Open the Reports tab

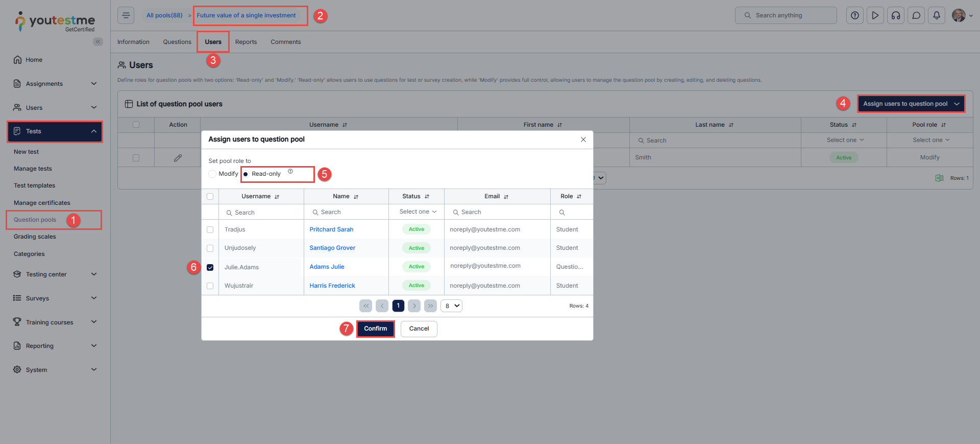point(246,42)
